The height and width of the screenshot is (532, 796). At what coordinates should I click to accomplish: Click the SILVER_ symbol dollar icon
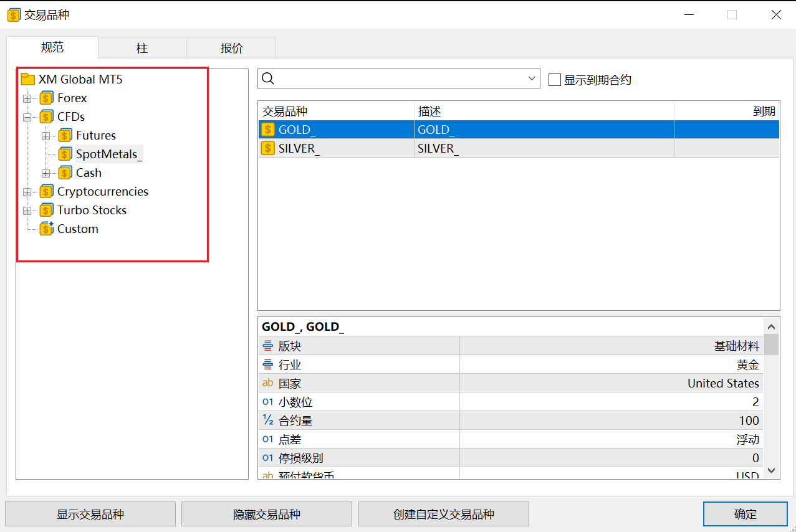pyautogui.click(x=267, y=148)
